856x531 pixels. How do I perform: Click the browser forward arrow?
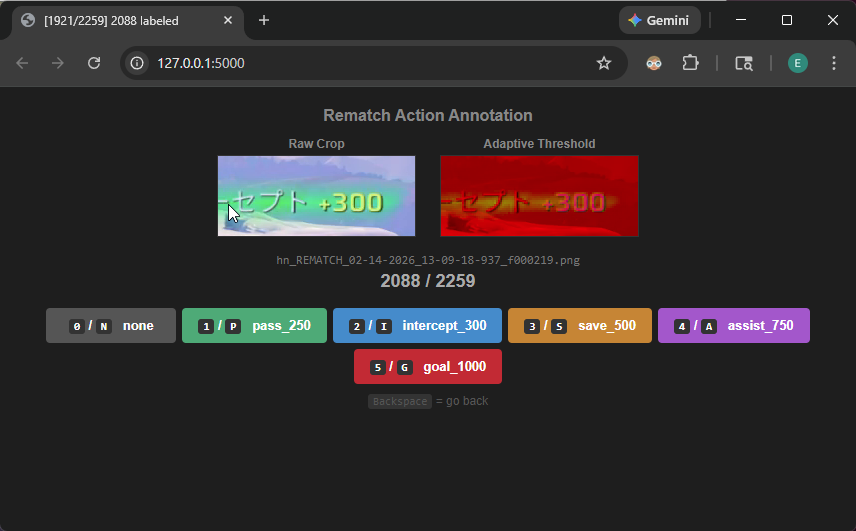(x=58, y=63)
